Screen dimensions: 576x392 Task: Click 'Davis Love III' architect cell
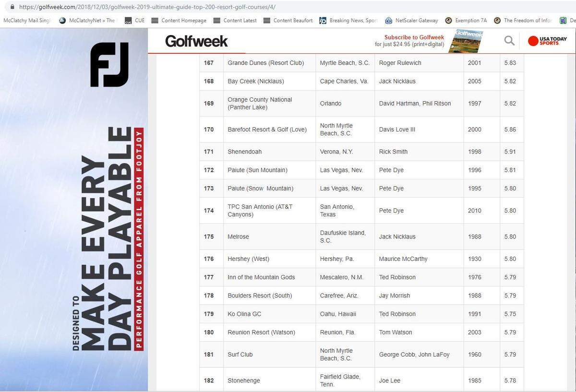click(419, 129)
